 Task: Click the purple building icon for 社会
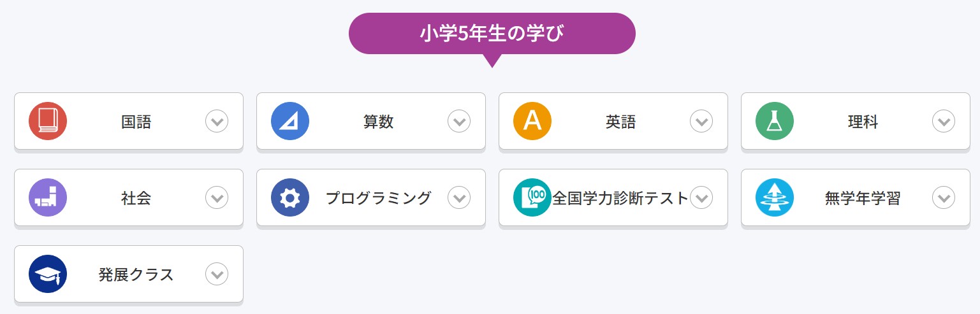point(48,197)
